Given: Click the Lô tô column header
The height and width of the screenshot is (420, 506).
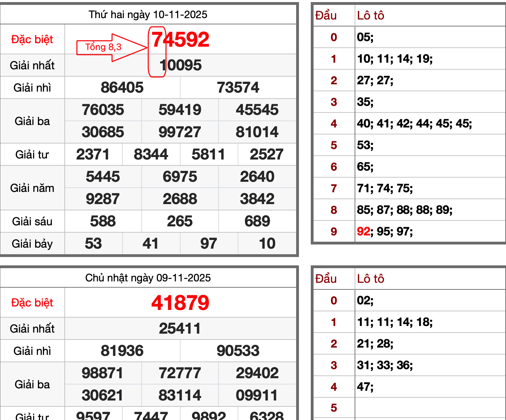Looking at the screenshot, I should (370, 15).
